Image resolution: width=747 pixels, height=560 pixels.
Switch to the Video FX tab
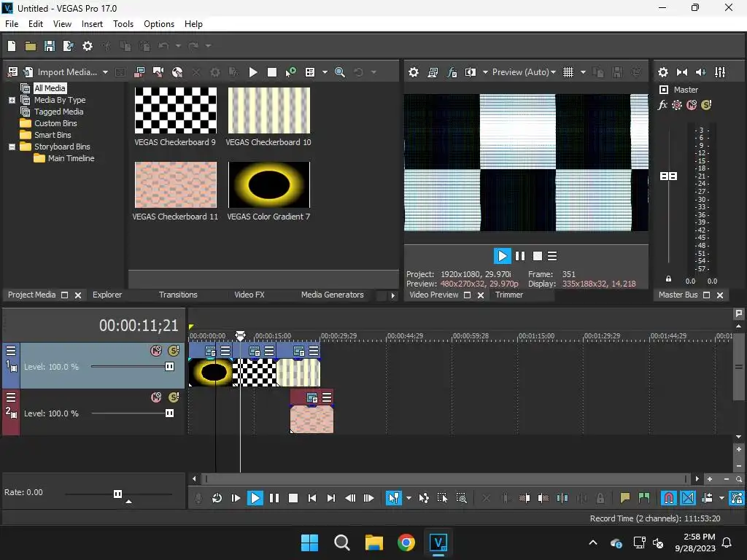(249, 295)
